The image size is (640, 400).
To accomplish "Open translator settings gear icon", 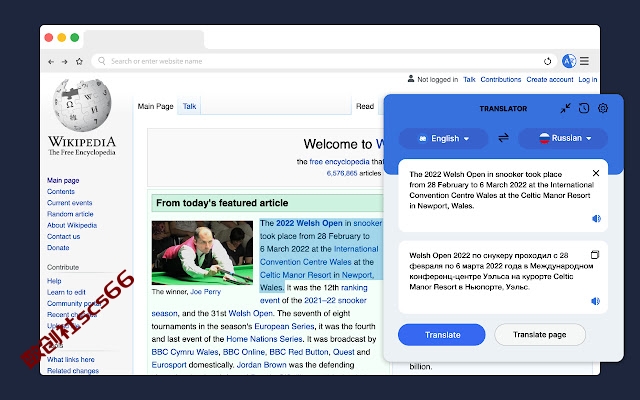I will pos(603,108).
